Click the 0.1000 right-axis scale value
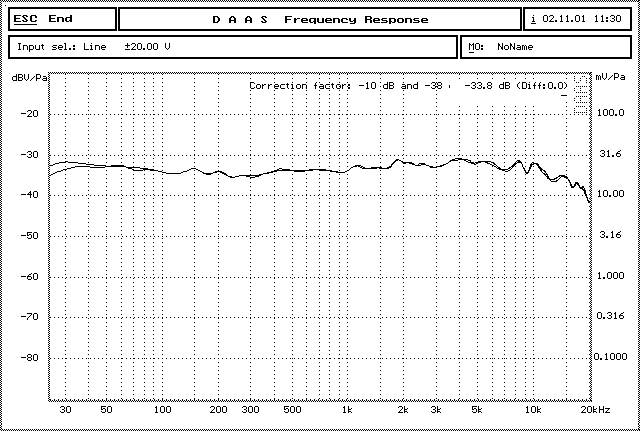 tap(610, 357)
